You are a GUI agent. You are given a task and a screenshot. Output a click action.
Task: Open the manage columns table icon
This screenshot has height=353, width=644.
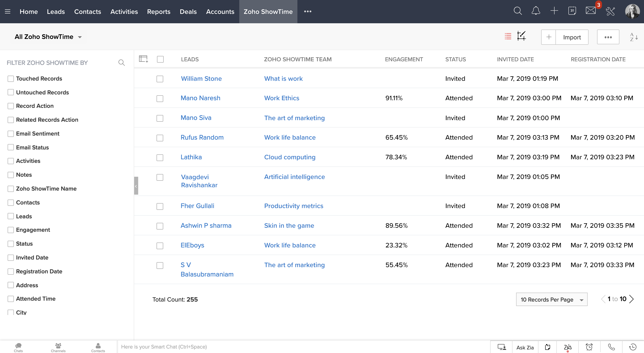pyautogui.click(x=144, y=59)
